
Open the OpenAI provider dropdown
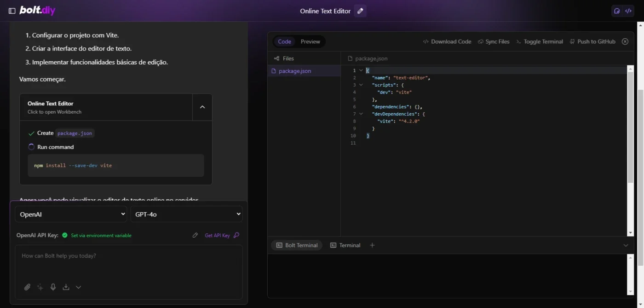[71, 214]
